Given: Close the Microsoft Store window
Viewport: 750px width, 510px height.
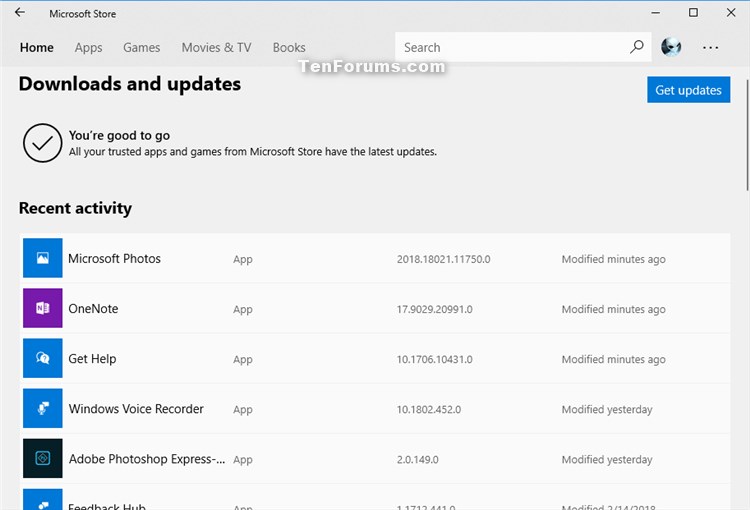Looking at the screenshot, I should 731,13.
